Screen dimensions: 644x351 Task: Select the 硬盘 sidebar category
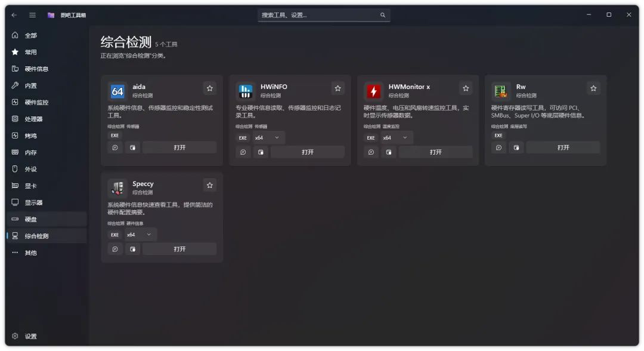click(x=47, y=220)
